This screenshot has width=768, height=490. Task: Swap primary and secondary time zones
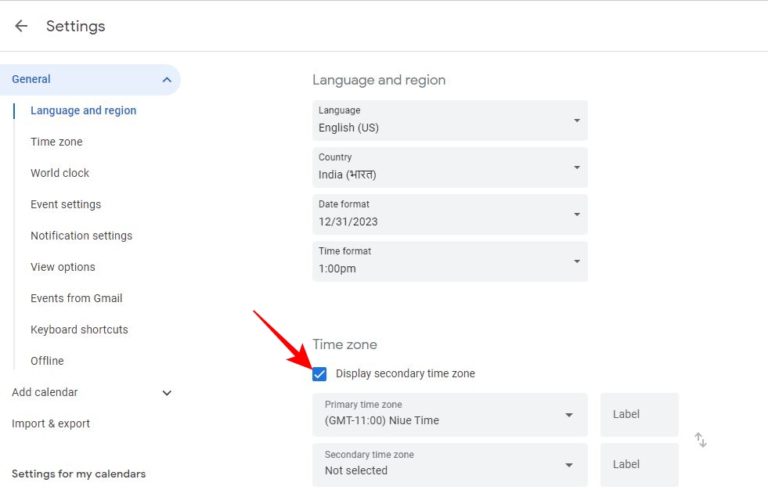click(x=701, y=440)
